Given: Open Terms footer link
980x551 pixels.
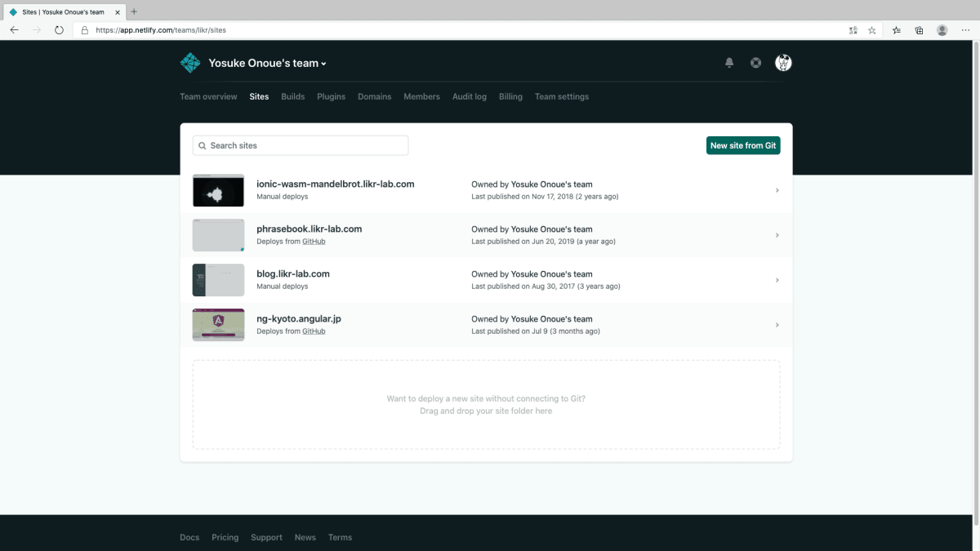Looking at the screenshot, I should 340,537.
